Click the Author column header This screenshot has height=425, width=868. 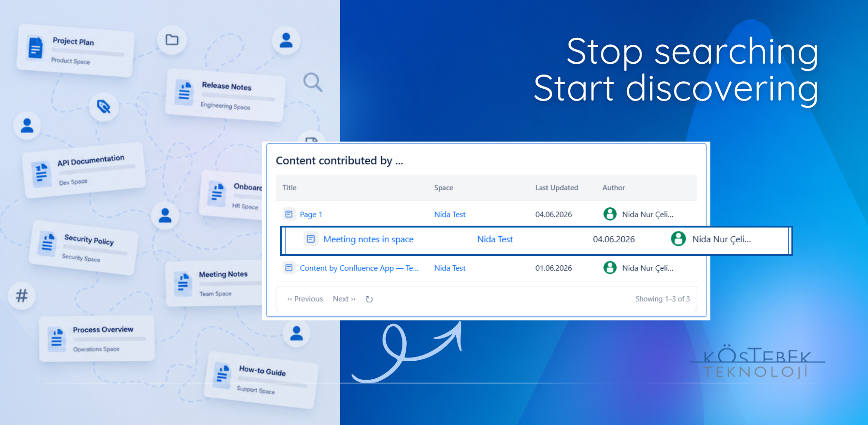point(613,187)
